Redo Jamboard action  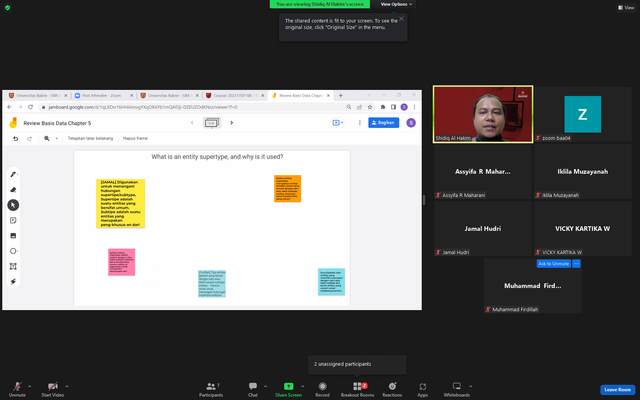[x=29, y=138]
